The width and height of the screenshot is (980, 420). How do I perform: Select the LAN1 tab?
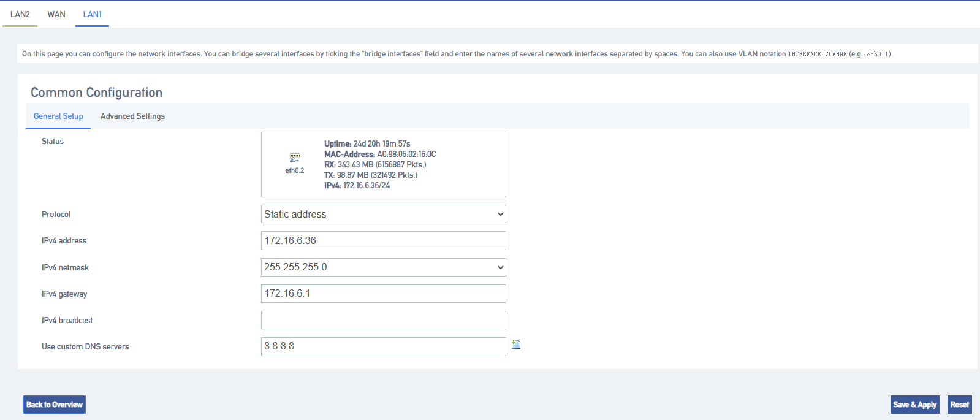(x=93, y=14)
